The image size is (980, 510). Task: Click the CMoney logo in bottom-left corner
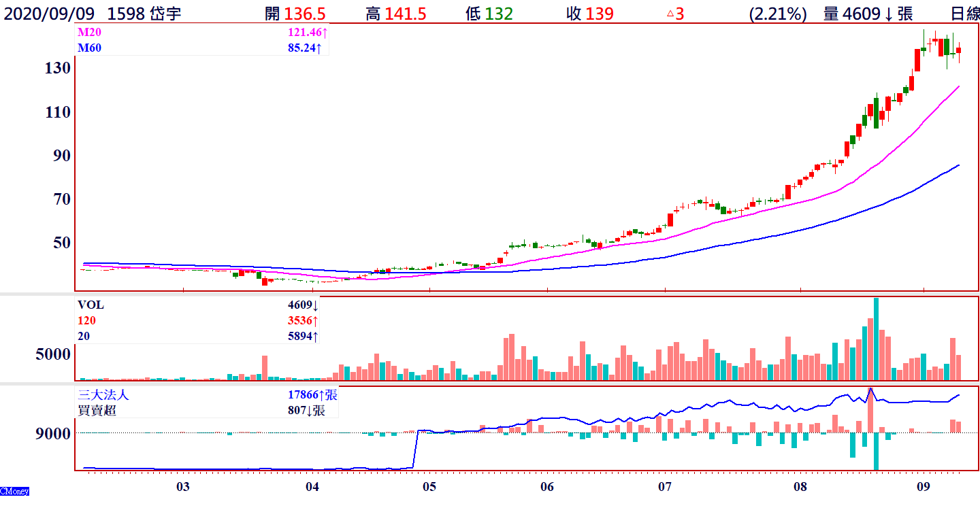[x=14, y=491]
